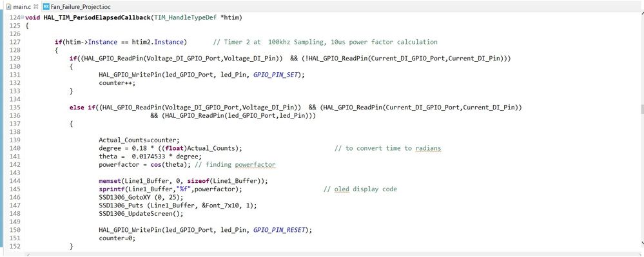Switch to the main.c editor tab
Viewport: 644px width, 257px height.
[22, 6]
